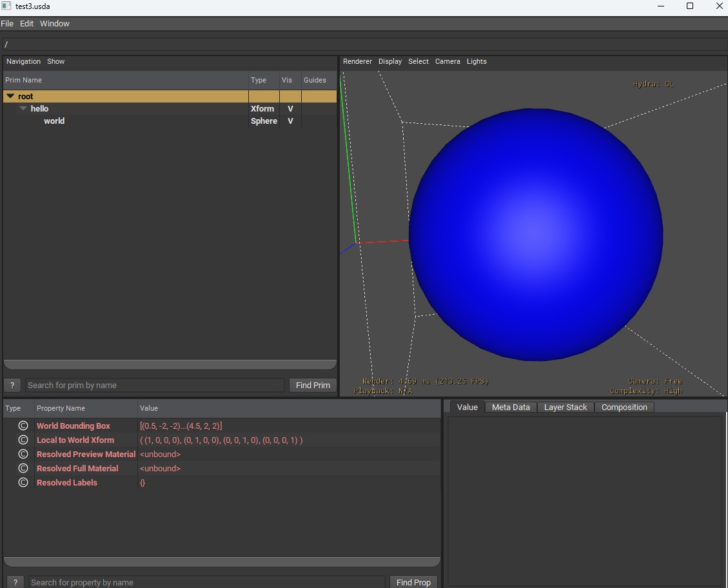Open the Layer Stack tab
This screenshot has height=588, width=728.
click(x=566, y=407)
